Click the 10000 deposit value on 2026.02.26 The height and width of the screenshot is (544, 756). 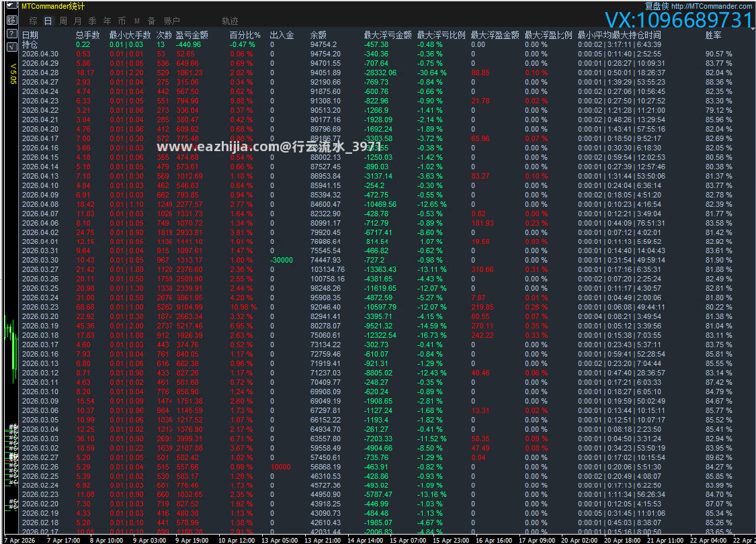(x=281, y=467)
